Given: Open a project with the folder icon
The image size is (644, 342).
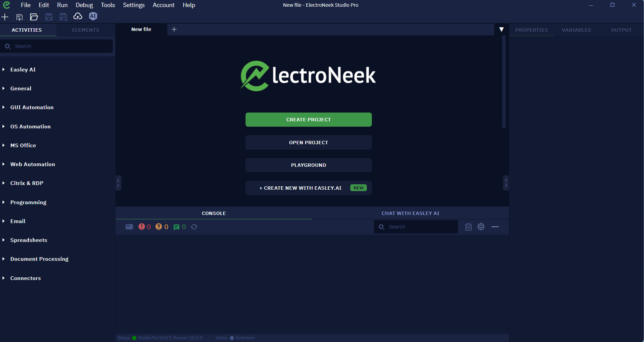Looking at the screenshot, I should tap(34, 17).
